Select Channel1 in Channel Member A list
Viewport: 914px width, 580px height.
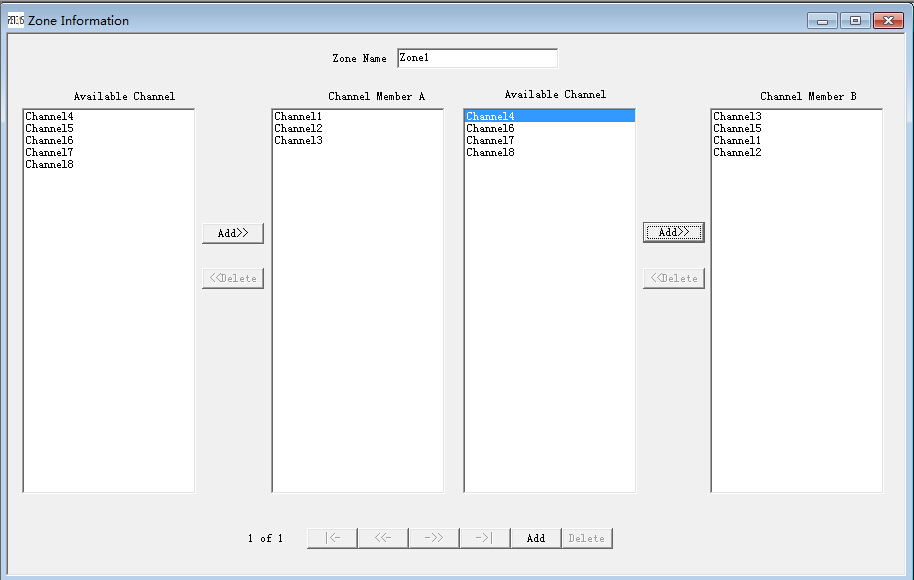click(299, 117)
